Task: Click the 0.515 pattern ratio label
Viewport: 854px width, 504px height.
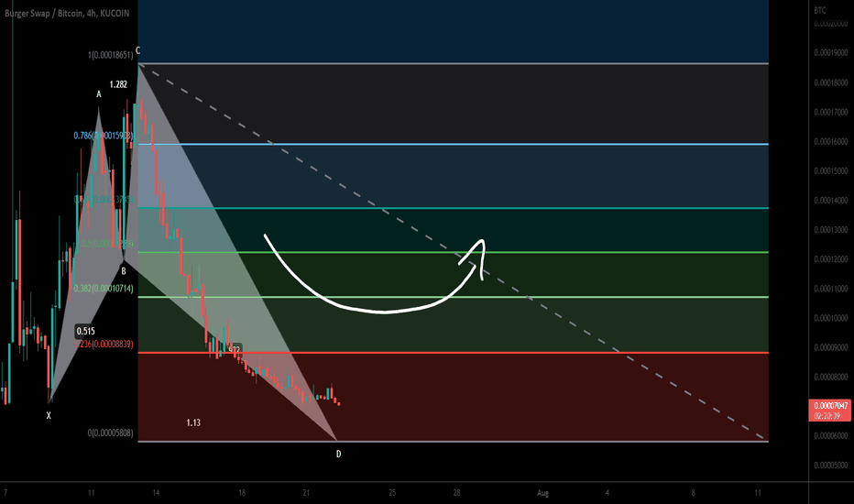Action: [85, 332]
